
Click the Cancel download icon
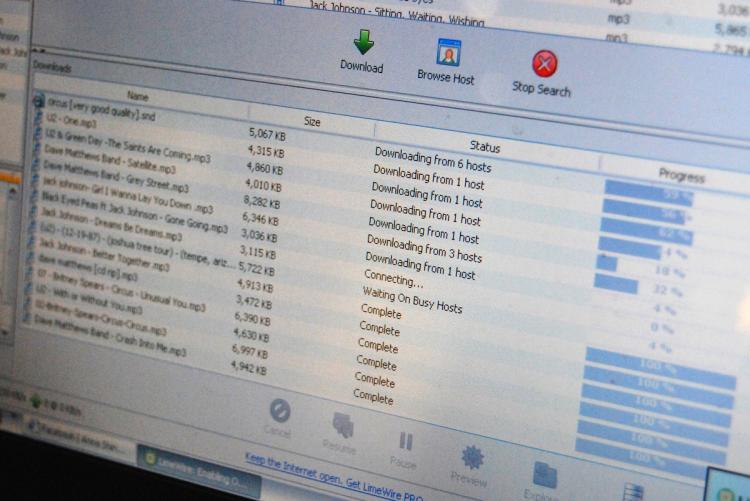279,411
